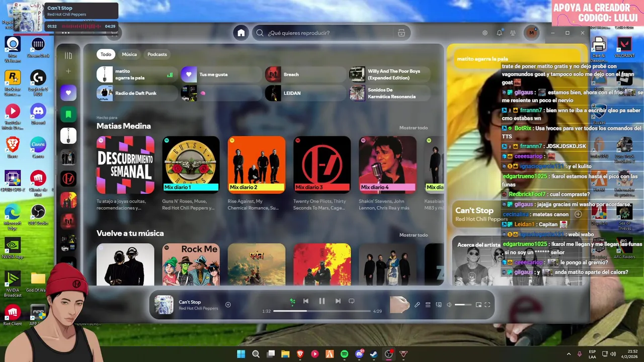Open the Steam icon in taskbar
The width and height of the screenshot is (644, 362).
pyautogui.click(x=374, y=354)
